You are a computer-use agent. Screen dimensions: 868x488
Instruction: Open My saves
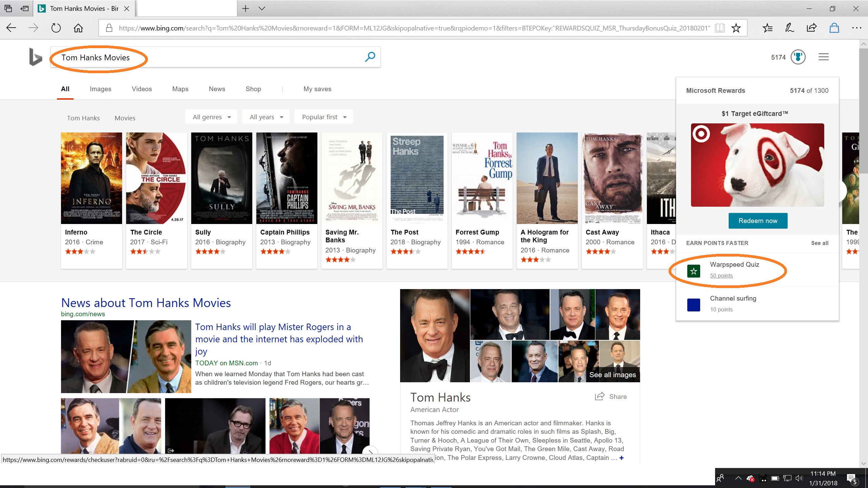pyautogui.click(x=317, y=89)
